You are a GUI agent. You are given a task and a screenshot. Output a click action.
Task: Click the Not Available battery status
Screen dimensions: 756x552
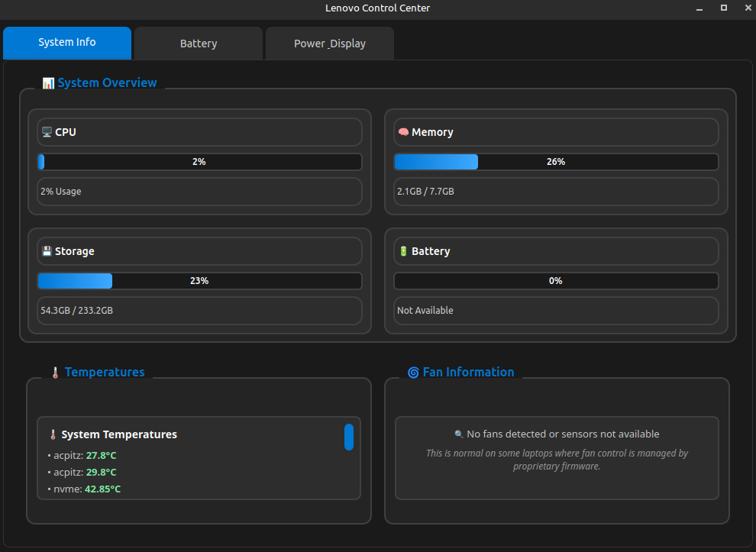pos(425,311)
